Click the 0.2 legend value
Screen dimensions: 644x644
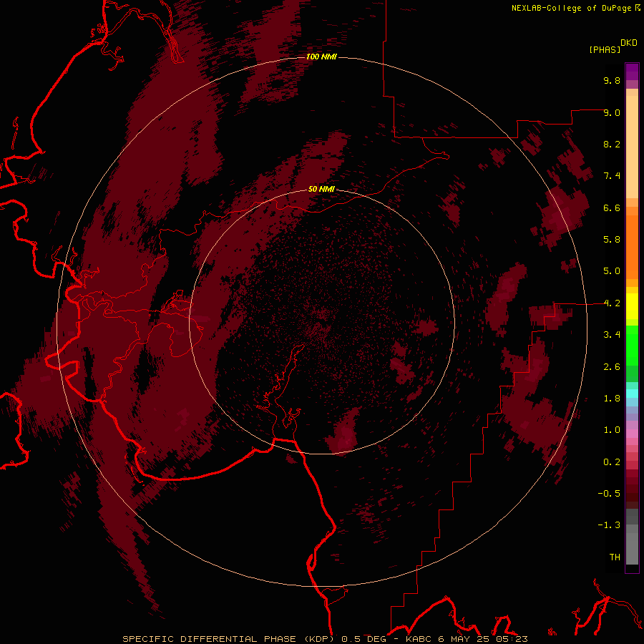click(x=612, y=462)
